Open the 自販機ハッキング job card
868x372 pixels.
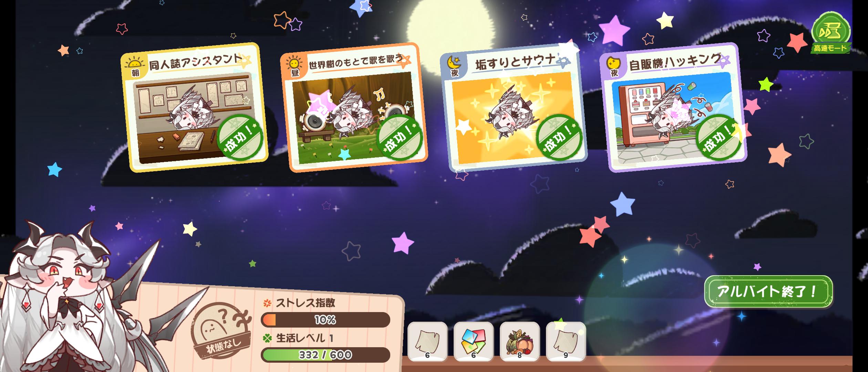tap(673, 107)
